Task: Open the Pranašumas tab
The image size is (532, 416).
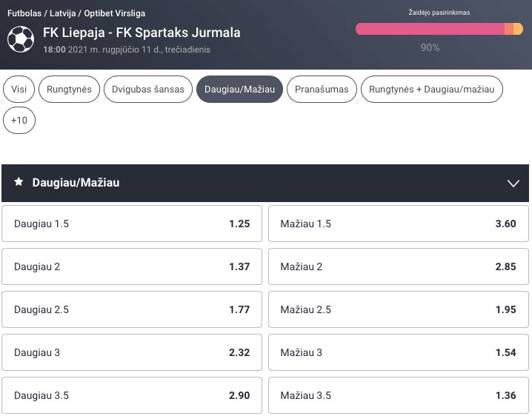Action: point(322,89)
